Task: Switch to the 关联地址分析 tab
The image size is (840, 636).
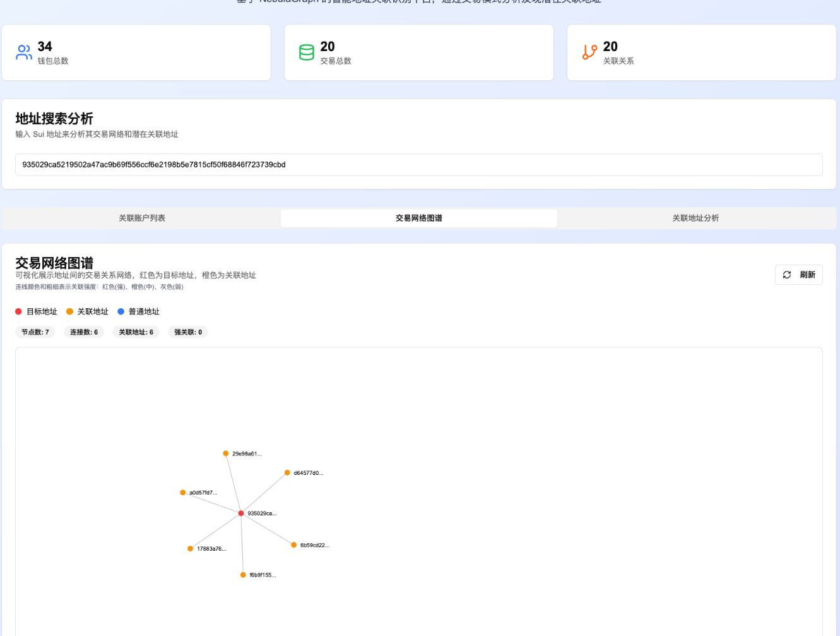Action: click(695, 218)
